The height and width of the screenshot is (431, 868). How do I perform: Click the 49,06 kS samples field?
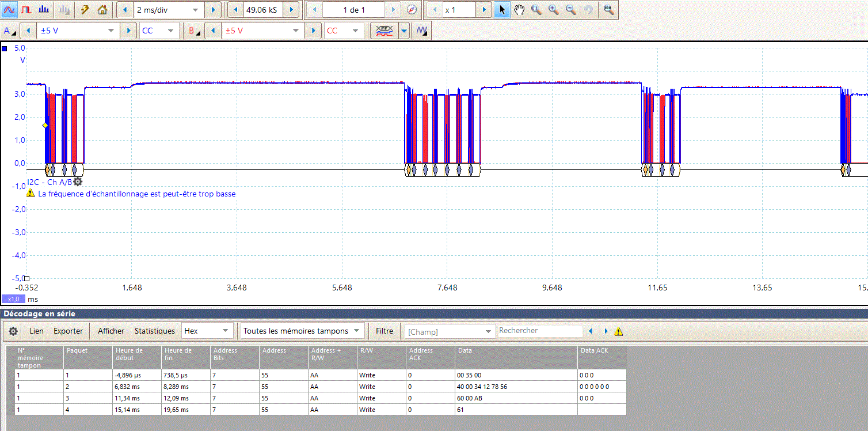(263, 10)
